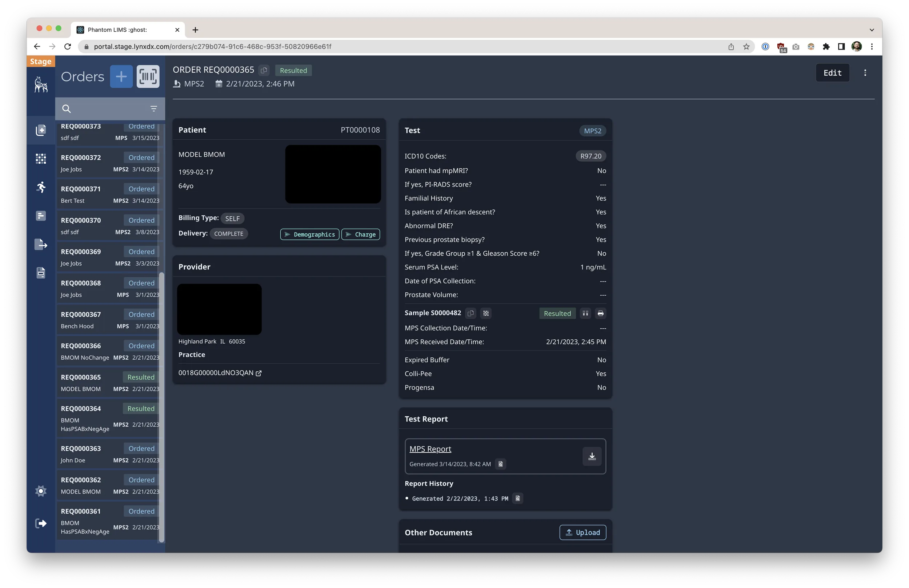The height and width of the screenshot is (588, 909).
Task: Download the MPS Report
Action: (592, 456)
